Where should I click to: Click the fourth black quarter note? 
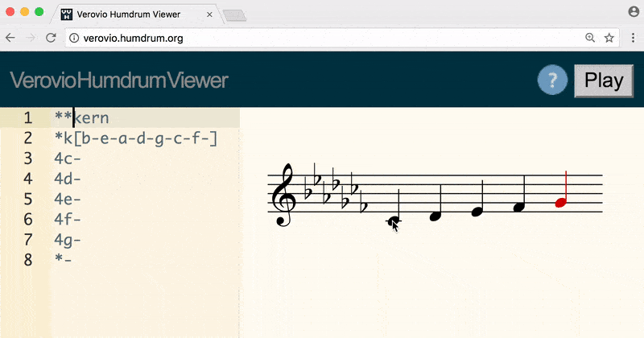(519, 207)
